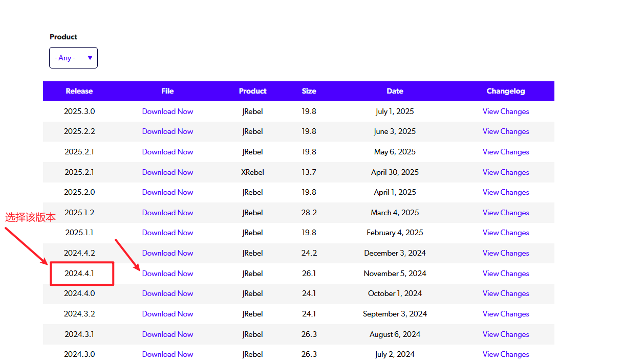
Task: Click the date September 3, 2024
Action: pos(395,314)
